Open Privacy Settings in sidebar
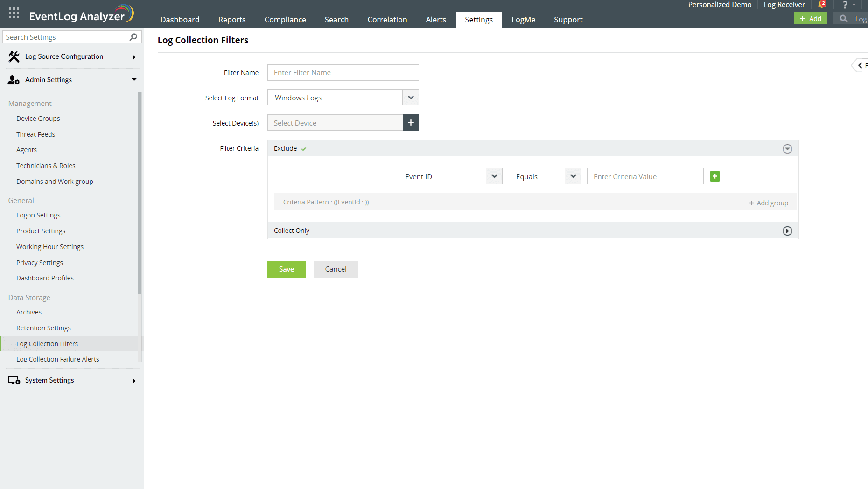 click(x=40, y=263)
